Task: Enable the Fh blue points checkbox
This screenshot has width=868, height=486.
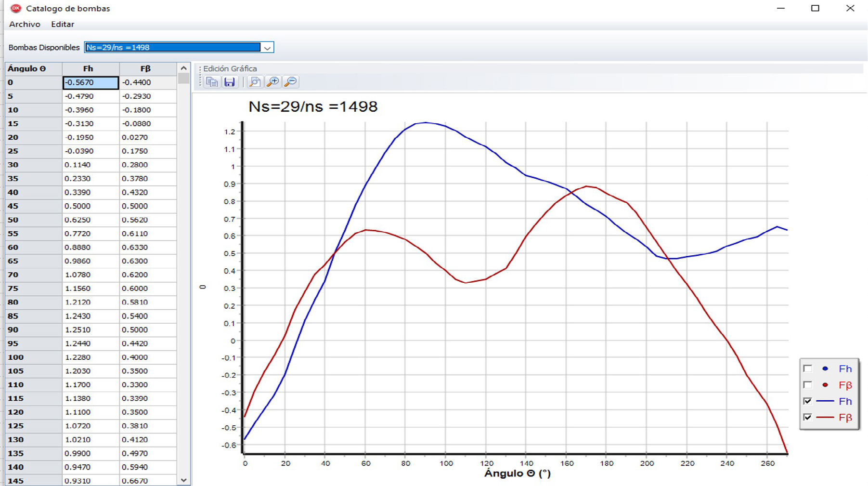Action: click(x=807, y=368)
